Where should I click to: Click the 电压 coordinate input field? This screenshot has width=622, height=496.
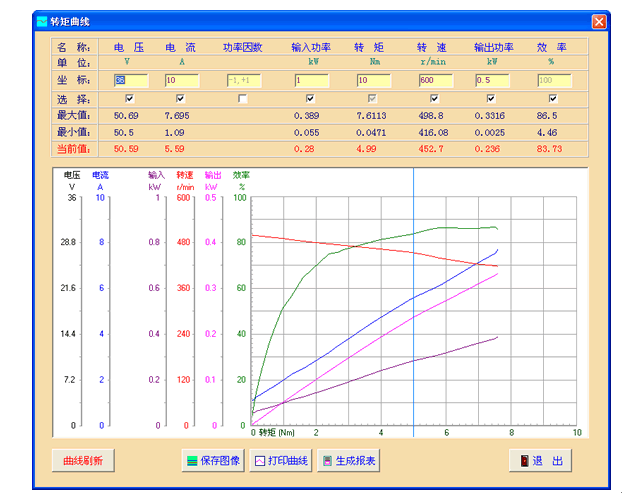pos(131,80)
